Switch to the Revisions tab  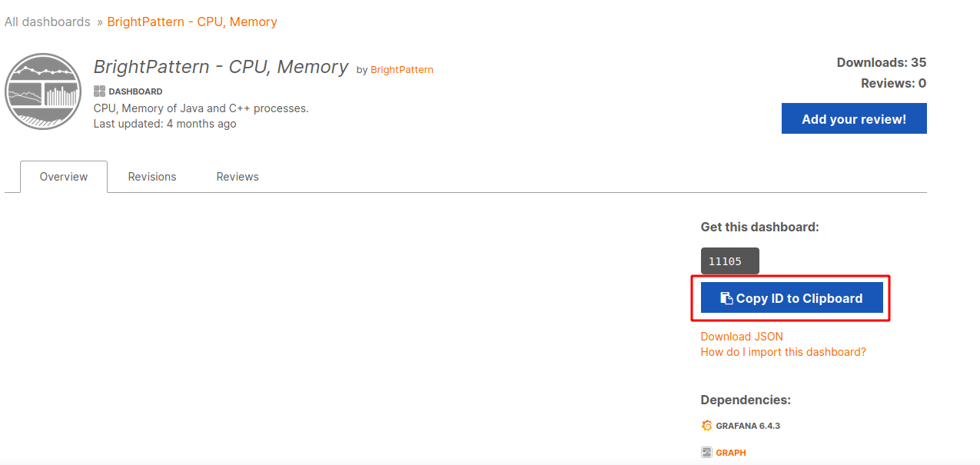coord(152,177)
